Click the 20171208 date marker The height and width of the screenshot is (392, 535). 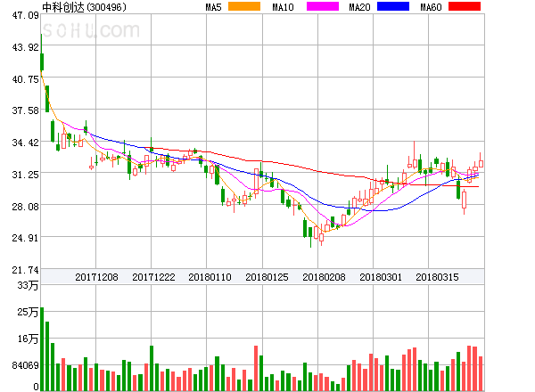pyautogui.click(x=96, y=277)
